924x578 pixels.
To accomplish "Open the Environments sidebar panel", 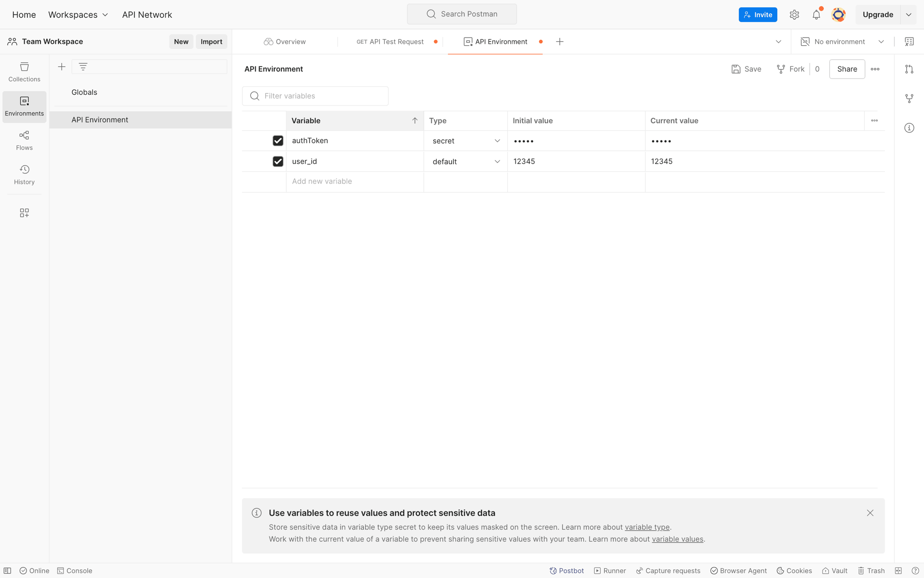I will [x=24, y=106].
